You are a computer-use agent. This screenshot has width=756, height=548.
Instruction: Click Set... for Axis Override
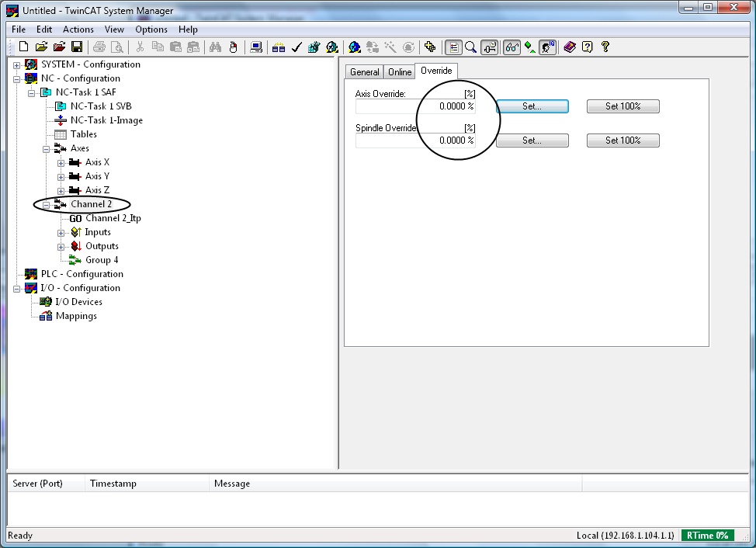coord(532,106)
